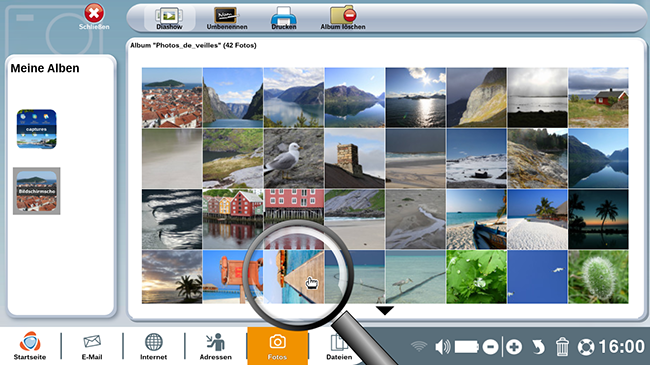This screenshot has width=650, height=365.
Task: Adjust volume via speaker icon
Action: coord(443,347)
